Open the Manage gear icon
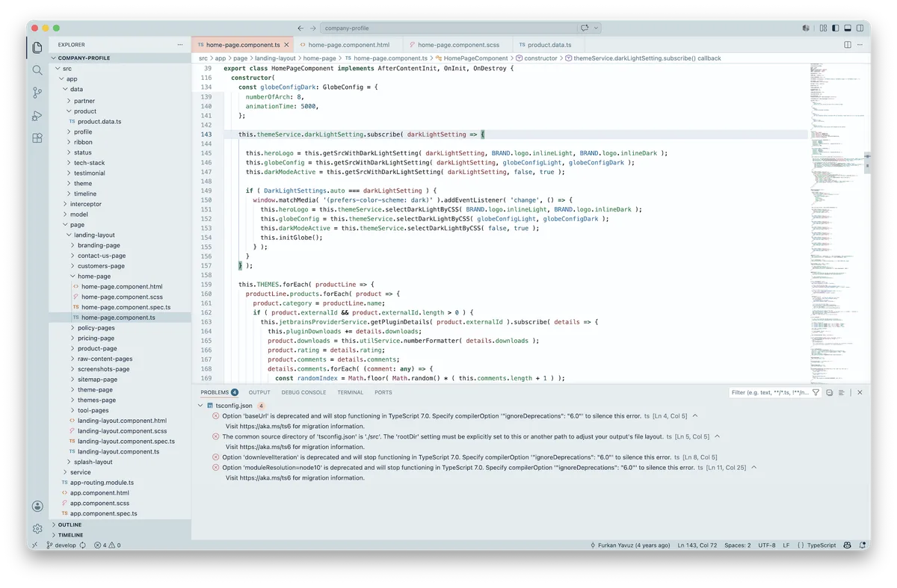897x588 pixels. [37, 528]
